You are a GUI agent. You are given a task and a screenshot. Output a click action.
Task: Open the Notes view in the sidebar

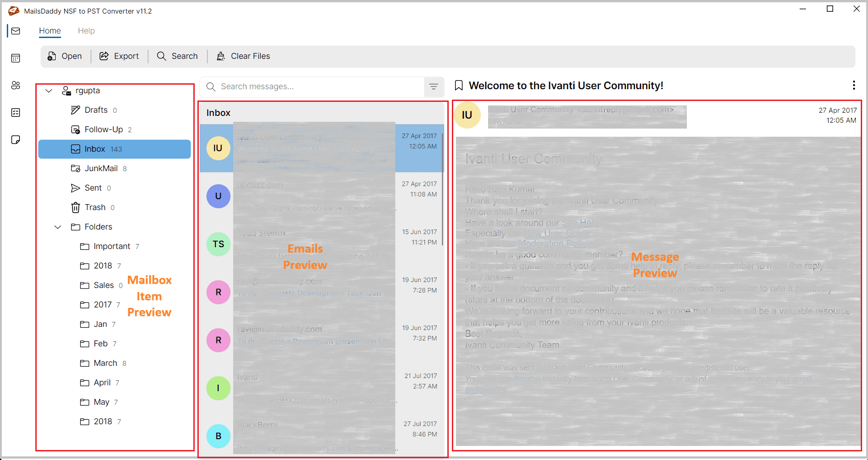[x=16, y=139]
